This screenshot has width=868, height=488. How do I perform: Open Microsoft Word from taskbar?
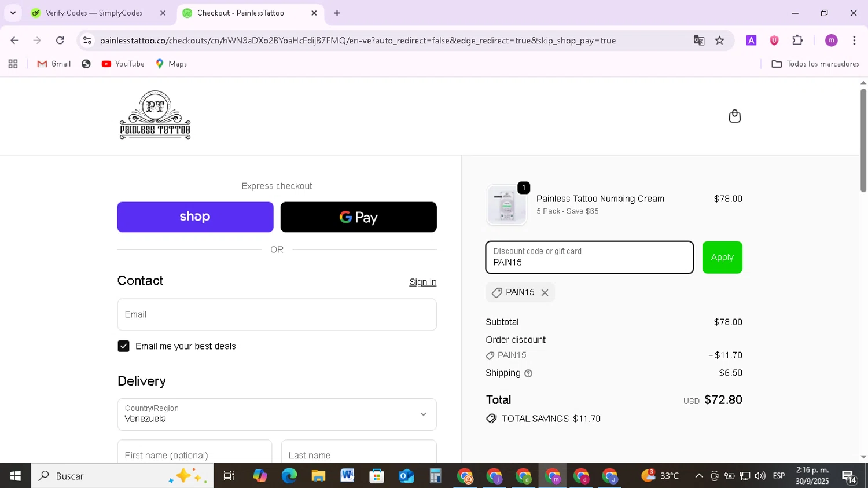click(348, 476)
